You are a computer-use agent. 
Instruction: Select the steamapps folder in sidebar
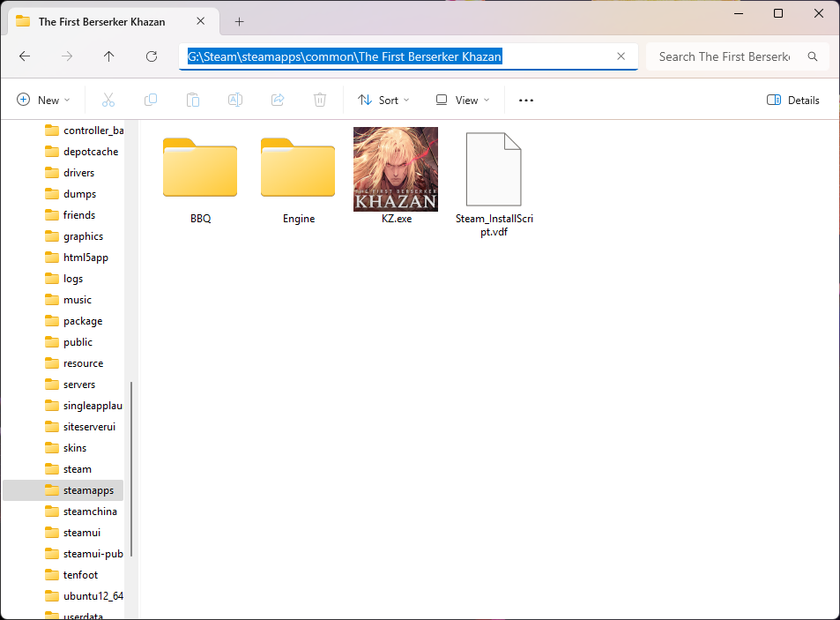[88, 490]
